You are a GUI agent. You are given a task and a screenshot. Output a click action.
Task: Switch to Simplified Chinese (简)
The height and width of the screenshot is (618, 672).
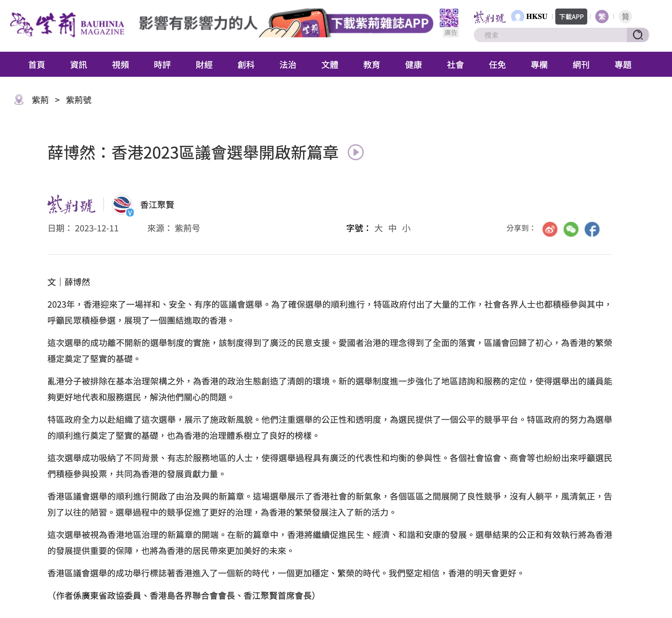[625, 16]
